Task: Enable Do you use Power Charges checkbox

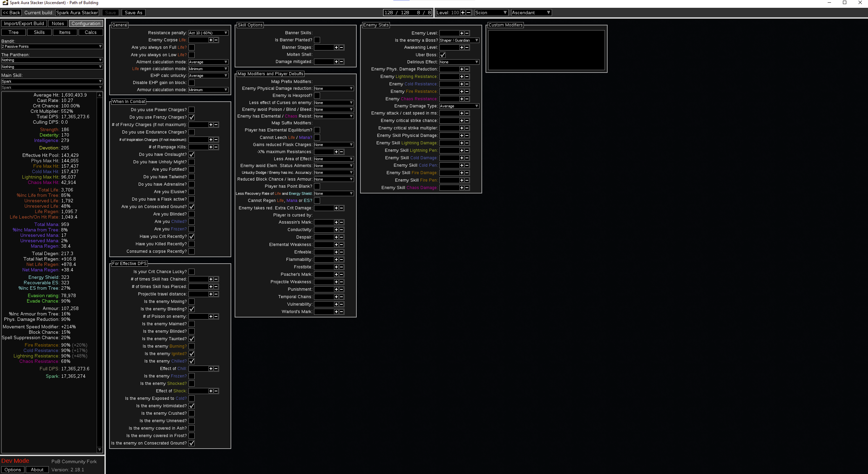Action: pyautogui.click(x=192, y=110)
